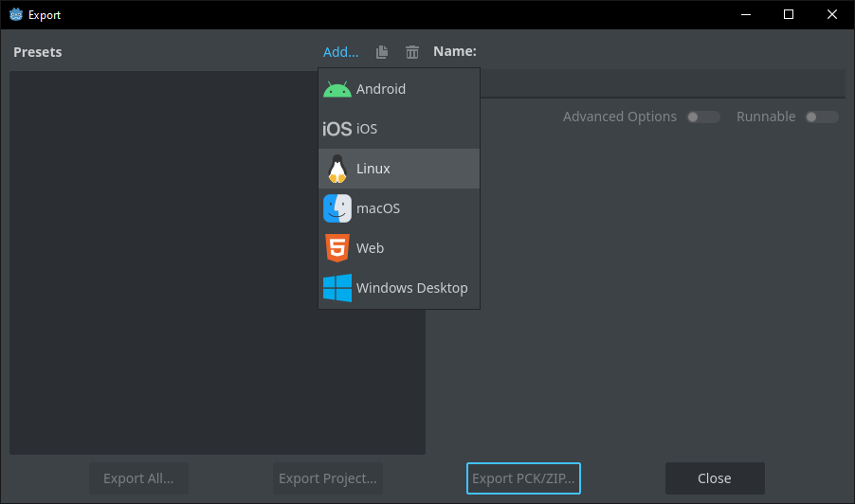Maximize the Export window
The height and width of the screenshot is (504, 855).
tap(789, 15)
